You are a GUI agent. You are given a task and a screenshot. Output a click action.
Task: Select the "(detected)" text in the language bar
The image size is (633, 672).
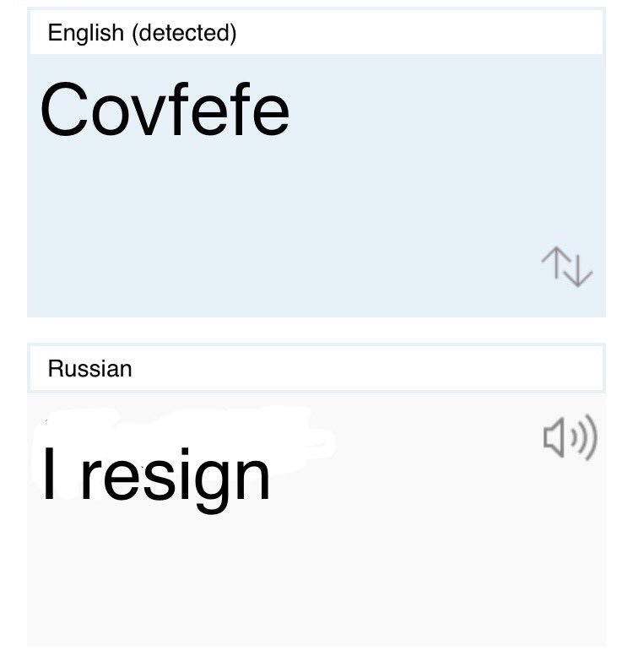pos(185,33)
